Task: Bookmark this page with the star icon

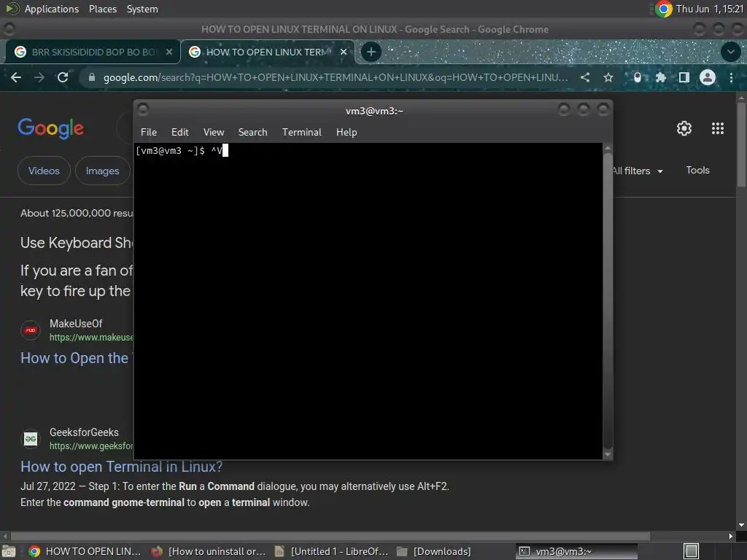Action: click(608, 77)
